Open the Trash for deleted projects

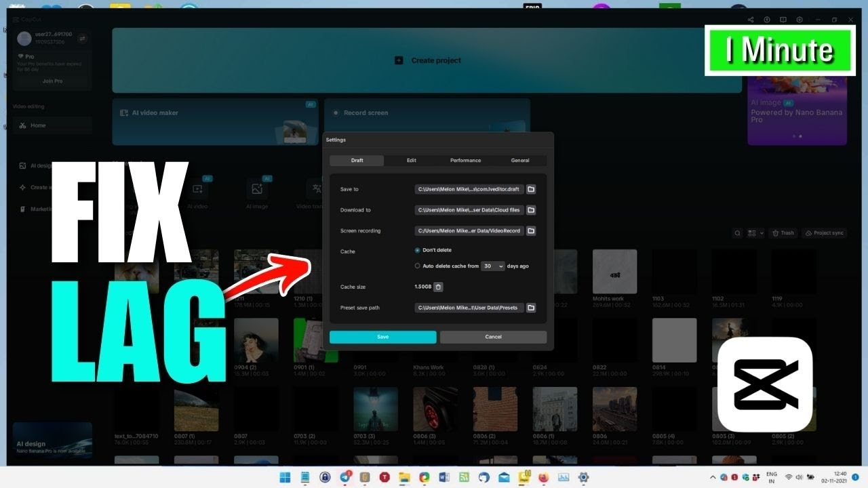pos(783,233)
